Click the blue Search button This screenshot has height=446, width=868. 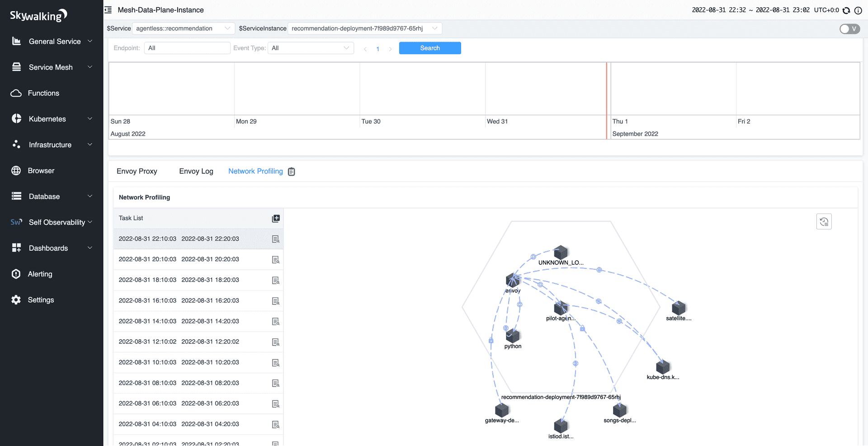click(429, 48)
